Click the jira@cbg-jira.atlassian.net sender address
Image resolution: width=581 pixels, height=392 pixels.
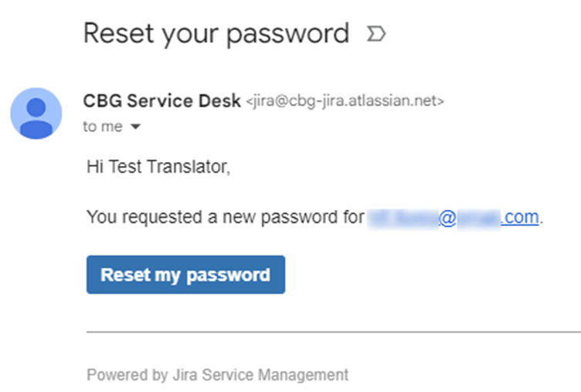click(345, 100)
